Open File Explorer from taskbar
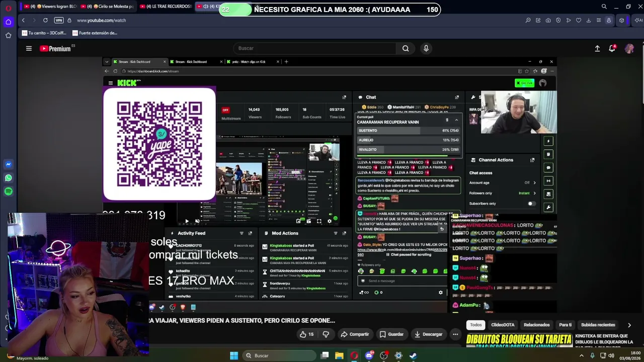The height and width of the screenshot is (362, 644). pyautogui.click(x=340, y=355)
